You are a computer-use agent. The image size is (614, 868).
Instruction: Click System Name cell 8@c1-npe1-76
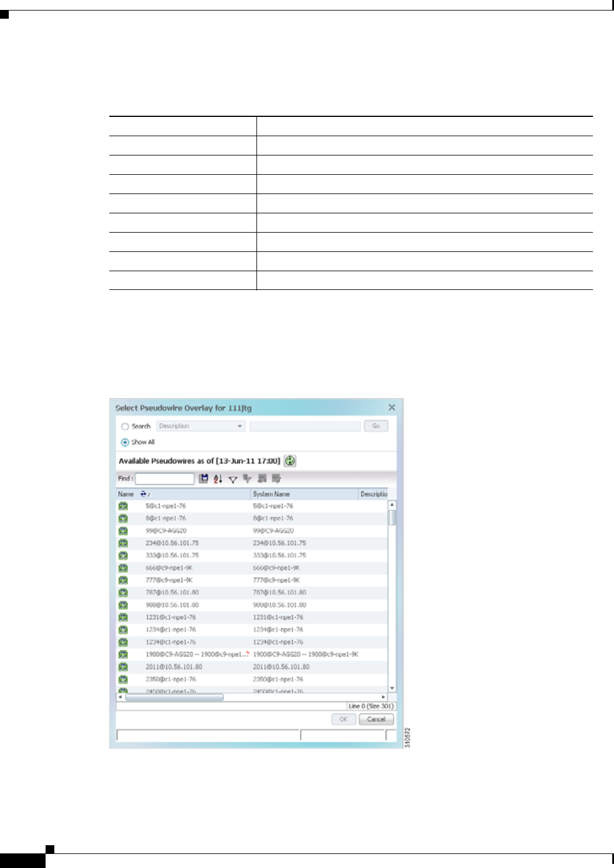(273, 518)
